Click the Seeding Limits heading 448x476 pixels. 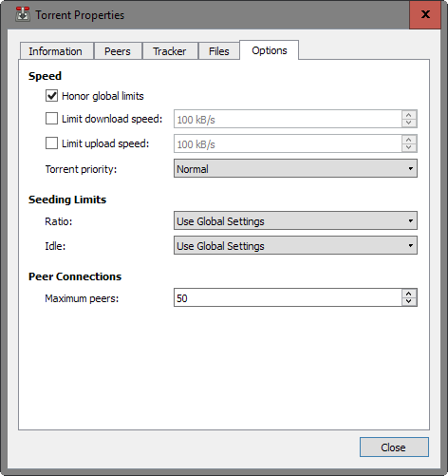(67, 200)
